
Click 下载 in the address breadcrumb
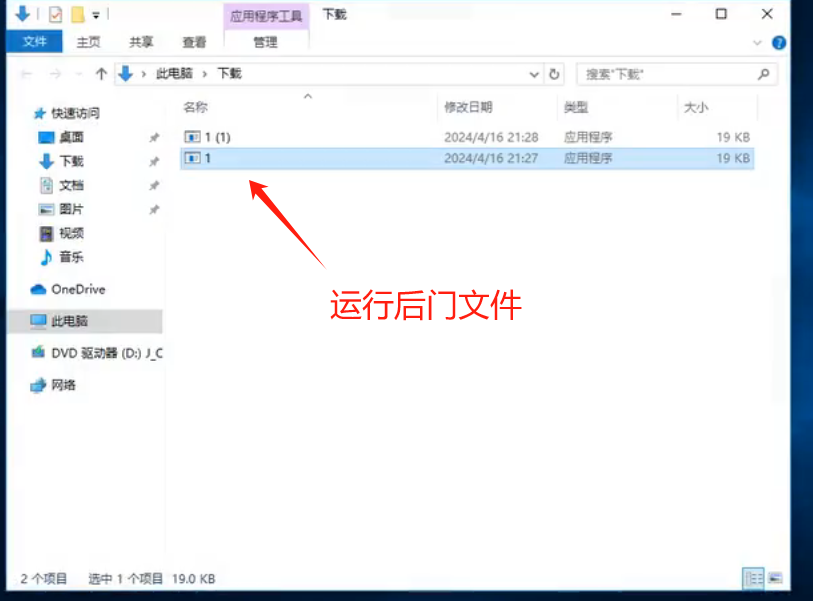pyautogui.click(x=229, y=74)
